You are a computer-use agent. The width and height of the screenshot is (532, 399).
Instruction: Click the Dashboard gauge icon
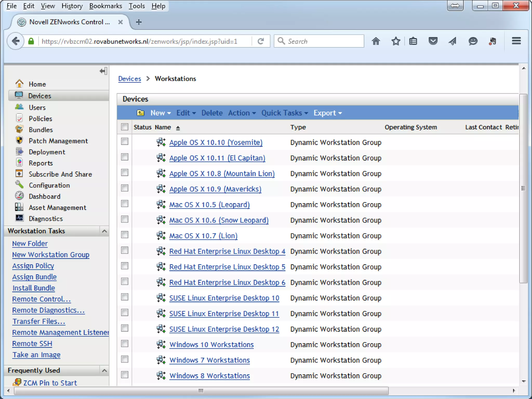pyautogui.click(x=19, y=196)
